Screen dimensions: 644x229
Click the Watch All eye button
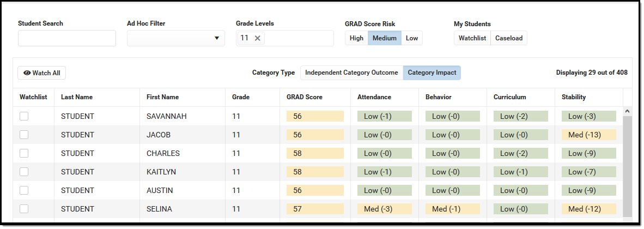42,73
